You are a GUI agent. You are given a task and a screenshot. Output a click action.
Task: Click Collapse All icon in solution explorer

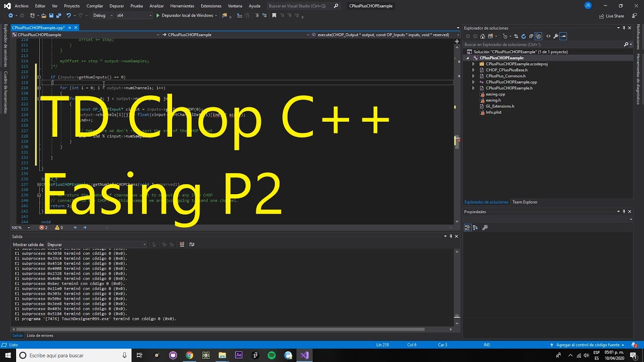(x=531, y=36)
